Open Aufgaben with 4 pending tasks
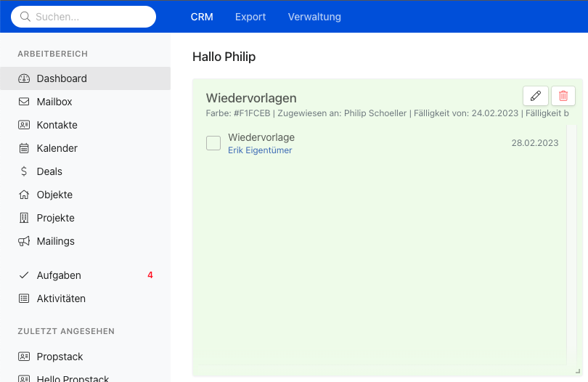This screenshot has width=588, height=382. [x=85, y=275]
